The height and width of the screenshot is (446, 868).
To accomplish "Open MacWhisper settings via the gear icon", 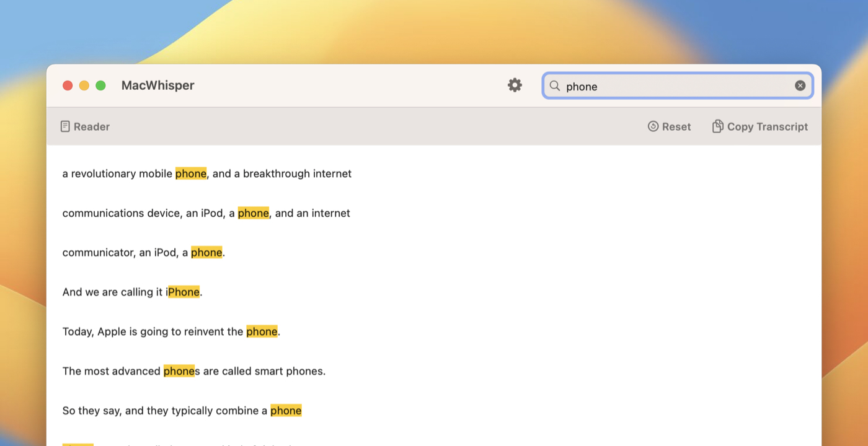I will coord(515,85).
